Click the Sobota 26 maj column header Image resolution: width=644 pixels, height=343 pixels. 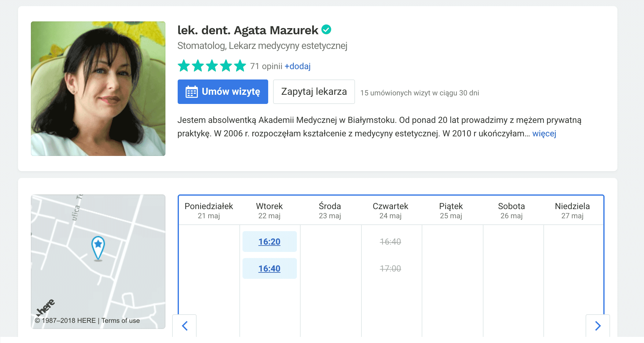[512, 211]
